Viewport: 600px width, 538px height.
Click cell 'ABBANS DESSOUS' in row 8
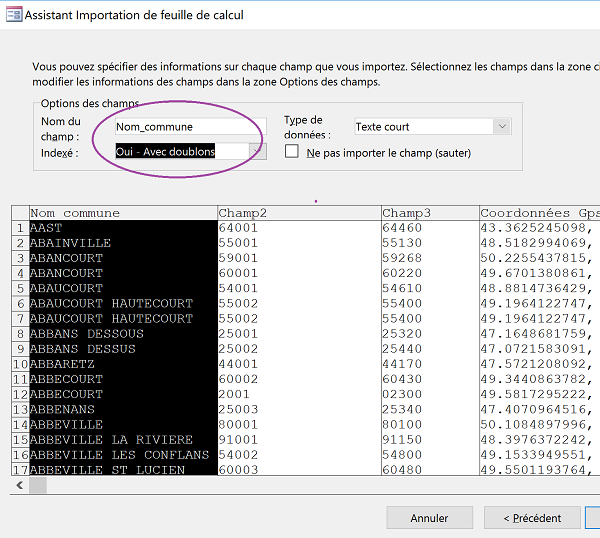123,334
